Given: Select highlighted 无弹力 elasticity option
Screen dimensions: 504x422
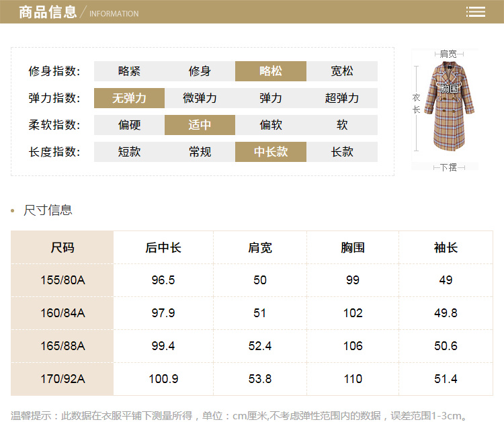Looking at the screenshot, I should [129, 98].
